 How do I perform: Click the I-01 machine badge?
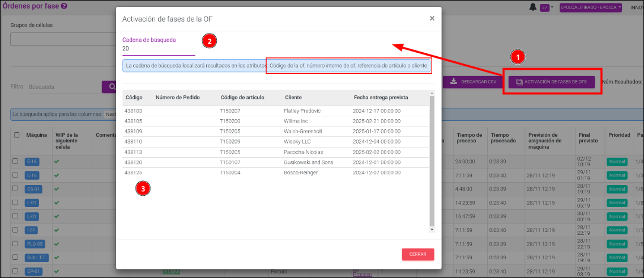(31, 230)
